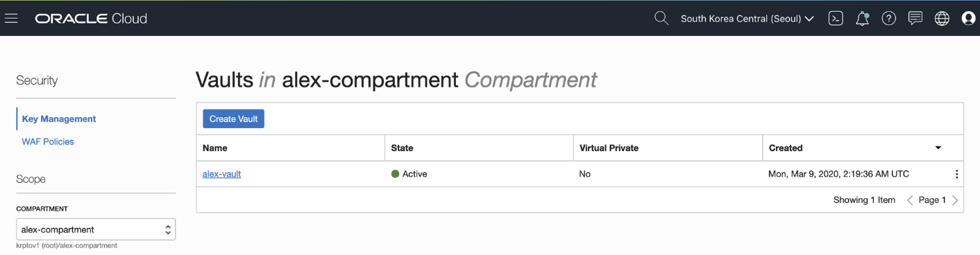Open the hamburger navigation menu

point(11,19)
